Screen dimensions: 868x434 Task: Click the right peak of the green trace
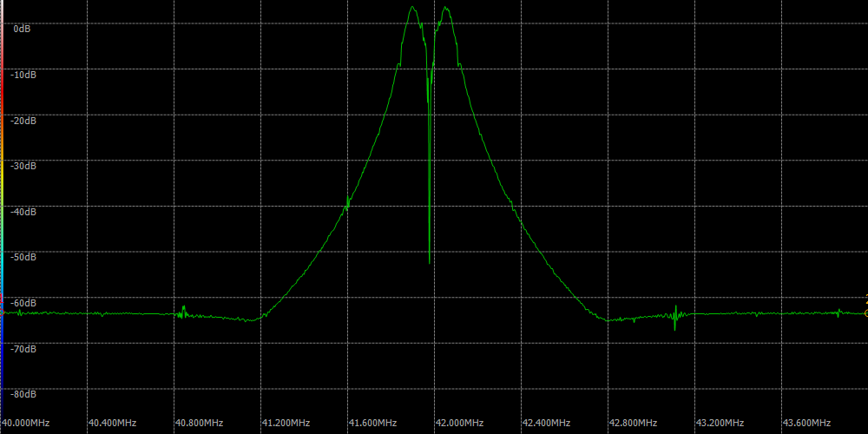point(445,9)
